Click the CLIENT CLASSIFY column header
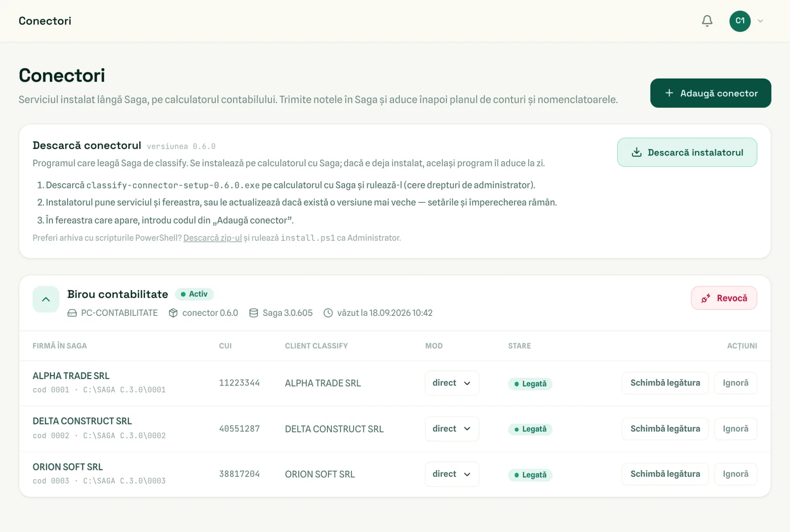790x532 pixels. click(316, 346)
